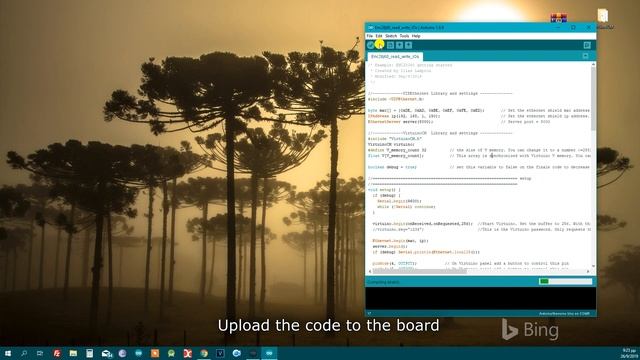Open the Tools menu in Arduino IDE

click(x=404, y=36)
